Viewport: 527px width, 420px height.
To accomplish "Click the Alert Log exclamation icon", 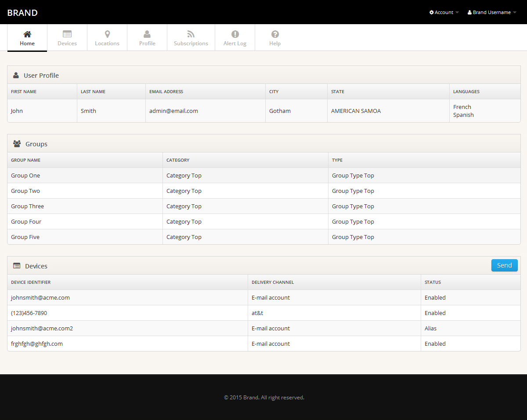I will tap(235, 34).
